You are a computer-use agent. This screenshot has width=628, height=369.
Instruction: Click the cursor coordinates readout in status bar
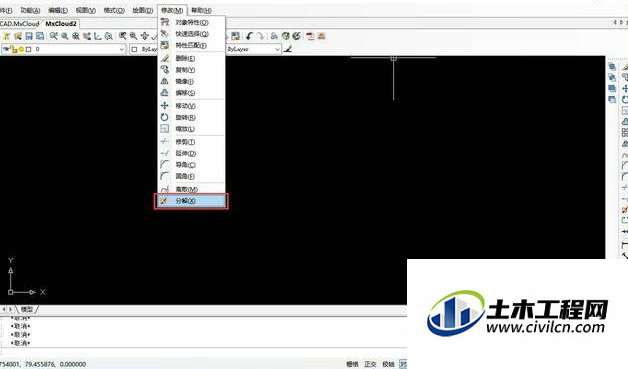coord(43,364)
